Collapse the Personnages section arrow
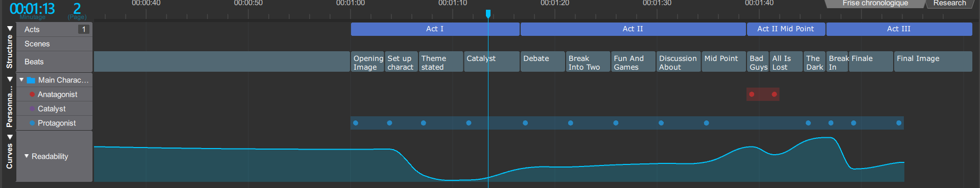 tap(10, 79)
